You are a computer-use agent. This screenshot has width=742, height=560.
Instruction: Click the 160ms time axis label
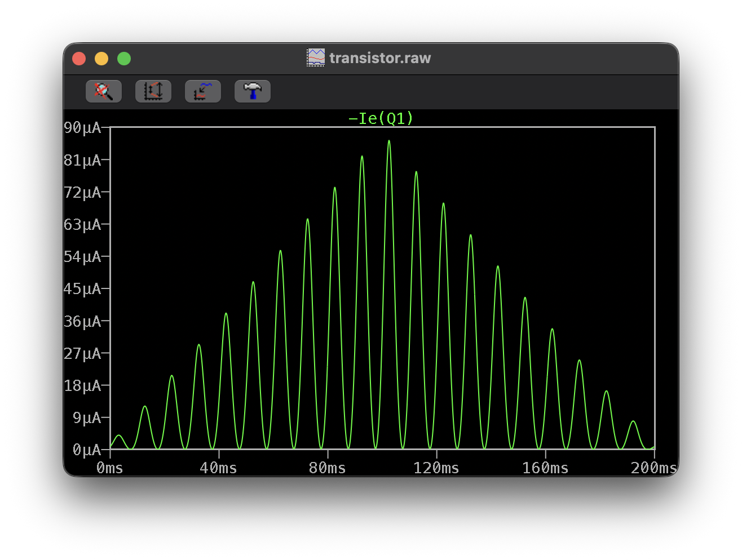click(x=545, y=468)
